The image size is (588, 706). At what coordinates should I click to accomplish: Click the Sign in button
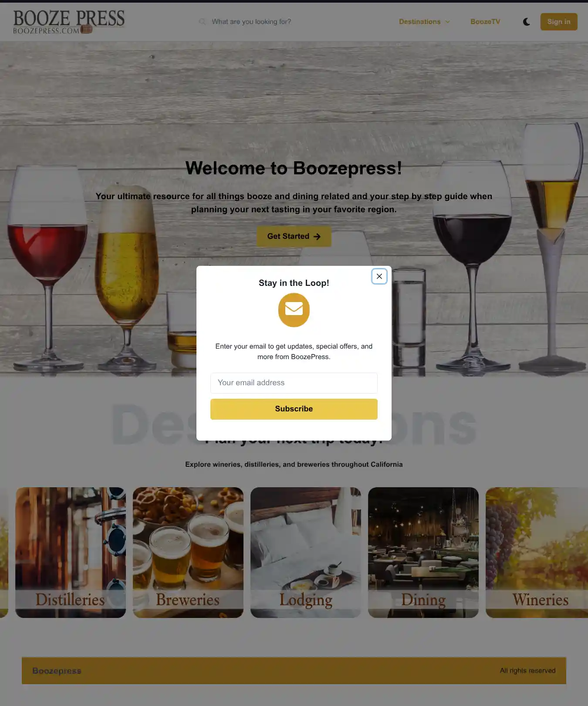(559, 22)
